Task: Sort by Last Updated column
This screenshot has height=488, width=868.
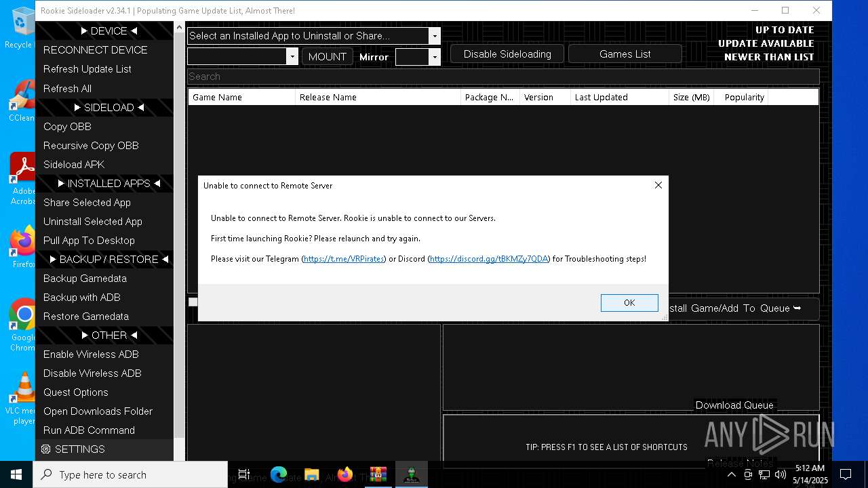Action: click(620, 98)
